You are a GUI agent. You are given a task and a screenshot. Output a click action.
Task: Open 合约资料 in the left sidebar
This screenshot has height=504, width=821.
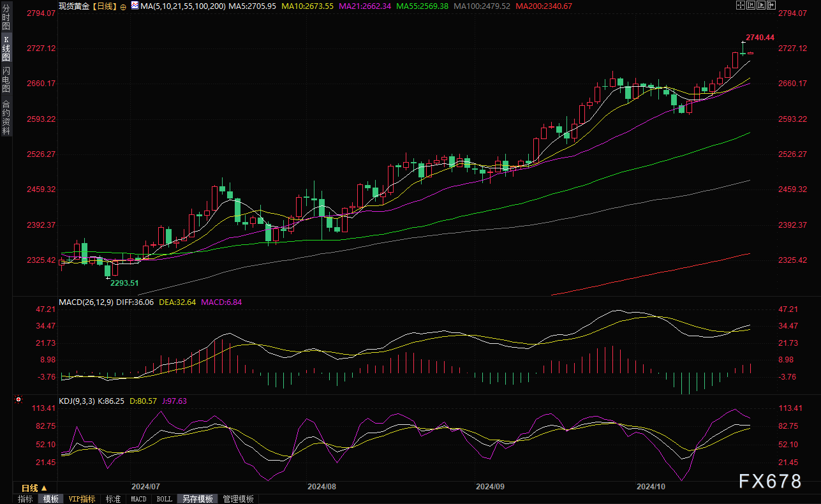pos(6,117)
